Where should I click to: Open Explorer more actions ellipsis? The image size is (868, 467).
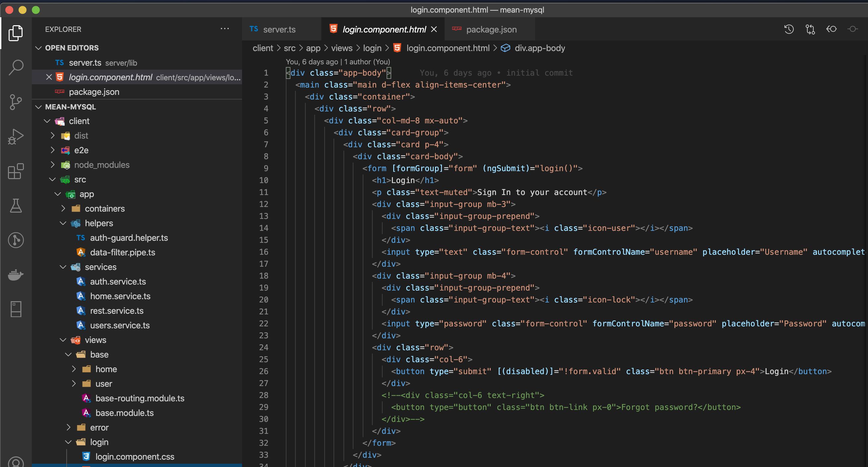coord(225,29)
